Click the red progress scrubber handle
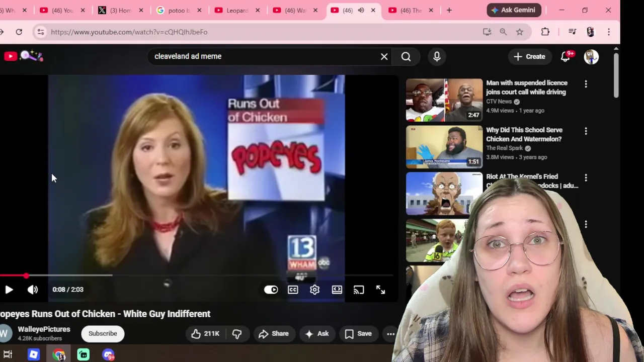644x362 pixels. pyautogui.click(x=26, y=276)
